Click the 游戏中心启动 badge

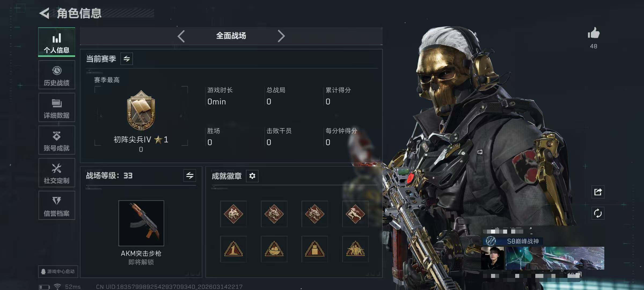point(58,271)
